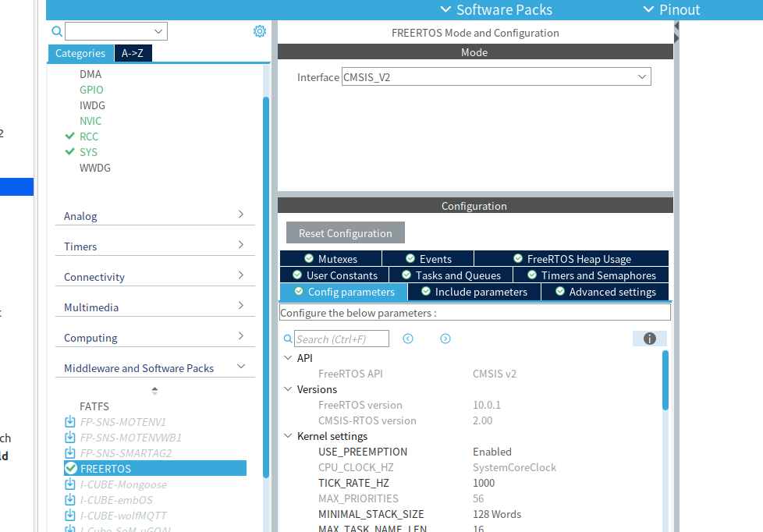Viewport: 763px width, 532px height.
Task: Go to next search result arrow
Action: 445,339
